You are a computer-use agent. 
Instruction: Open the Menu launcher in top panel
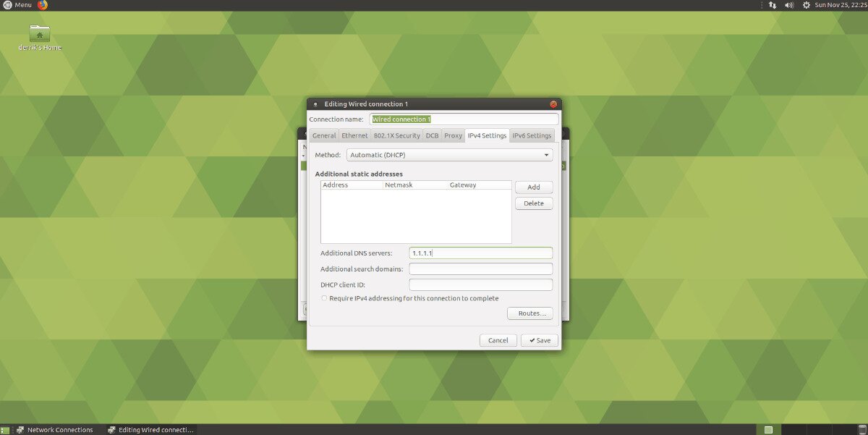pos(17,5)
